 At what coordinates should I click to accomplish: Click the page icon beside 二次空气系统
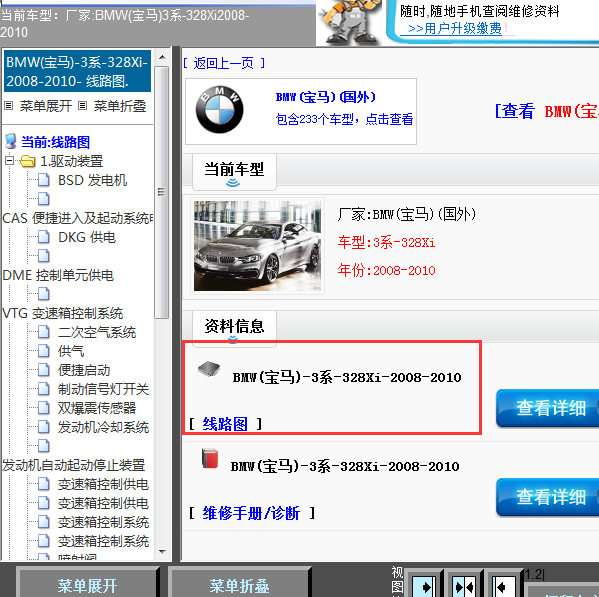point(44,332)
